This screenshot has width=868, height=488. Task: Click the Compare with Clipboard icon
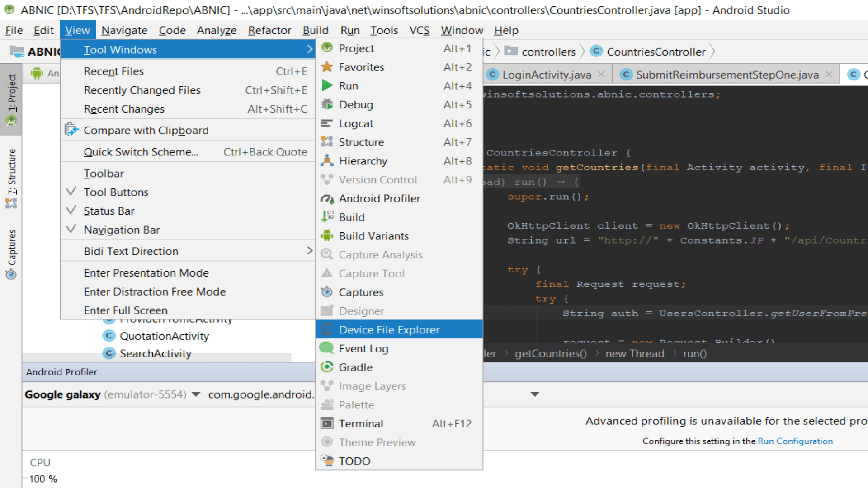[71, 130]
